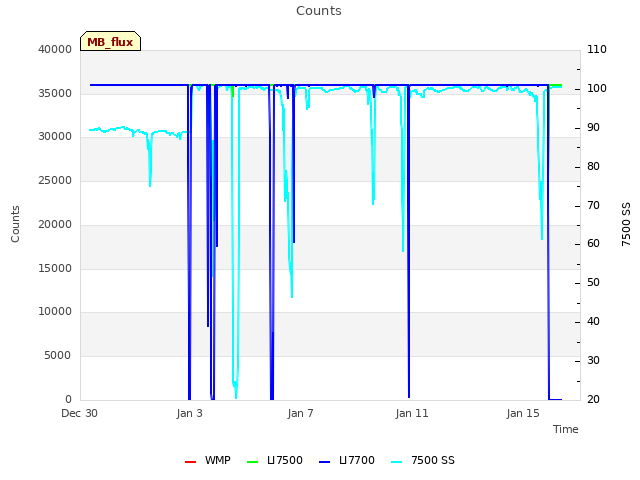Image resolution: width=640 pixels, height=480 pixels.
Task: Click the red WMP legend color marker
Action: (191, 462)
